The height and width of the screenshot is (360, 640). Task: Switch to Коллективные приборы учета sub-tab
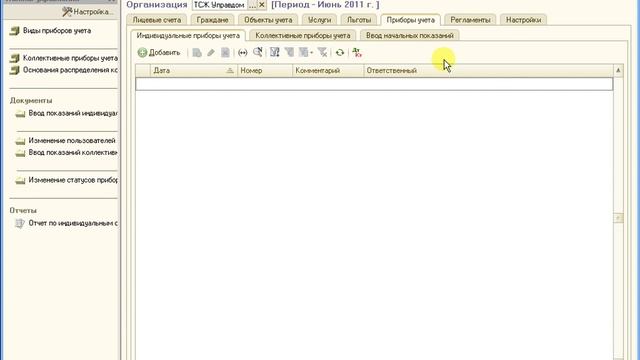pos(302,36)
